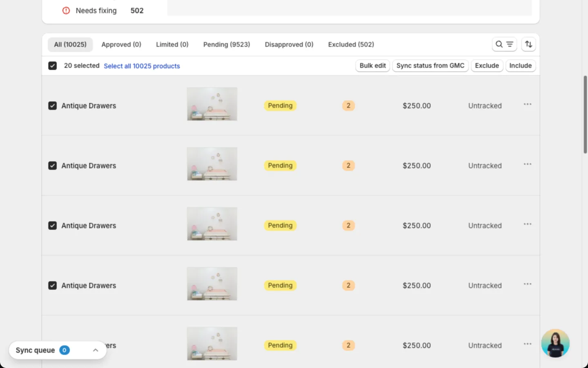Click the issue count badge 2 in the fourth row
588x368 pixels.
pos(348,285)
